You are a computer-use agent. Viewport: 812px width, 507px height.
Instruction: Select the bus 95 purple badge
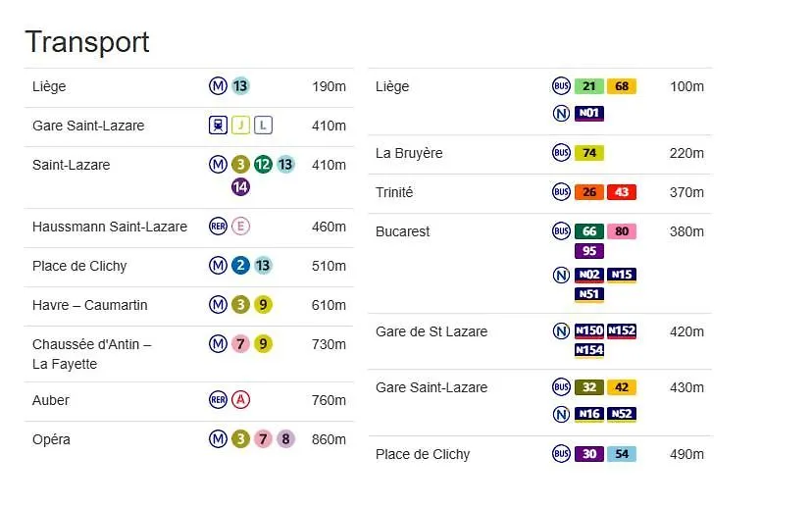click(589, 251)
